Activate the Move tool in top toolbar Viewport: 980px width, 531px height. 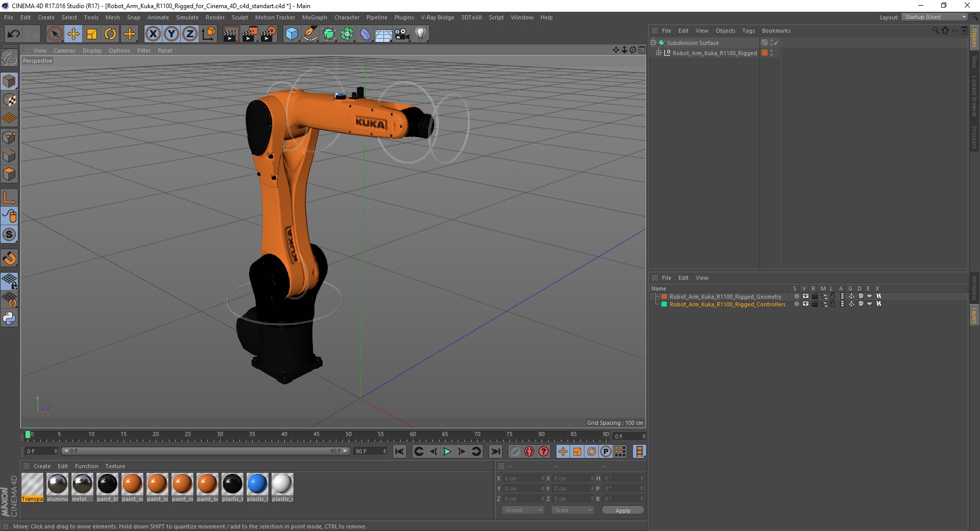73,34
